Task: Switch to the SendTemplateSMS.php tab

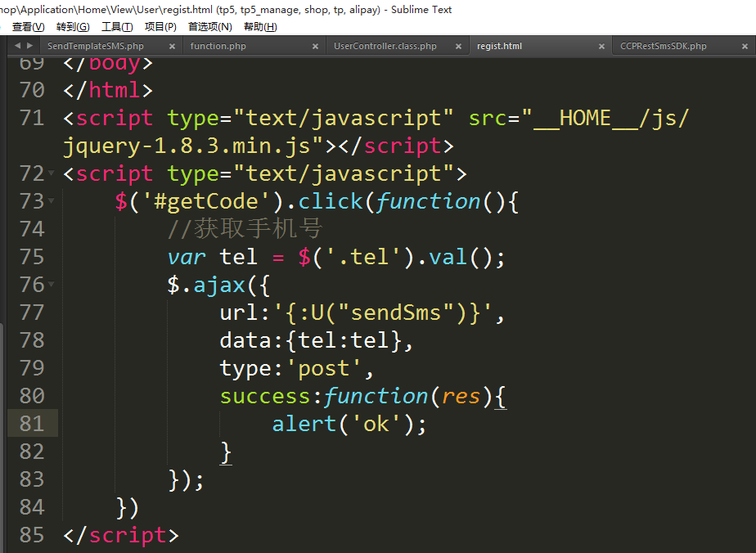Action: coord(95,47)
